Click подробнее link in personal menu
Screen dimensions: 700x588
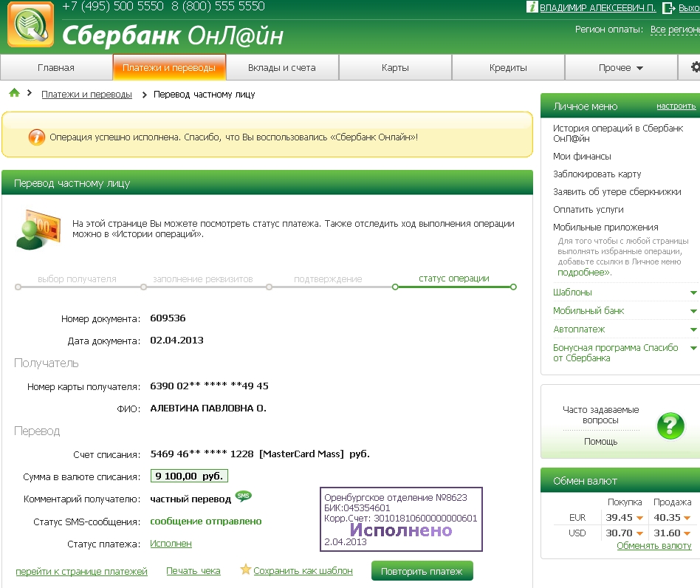tap(584, 273)
